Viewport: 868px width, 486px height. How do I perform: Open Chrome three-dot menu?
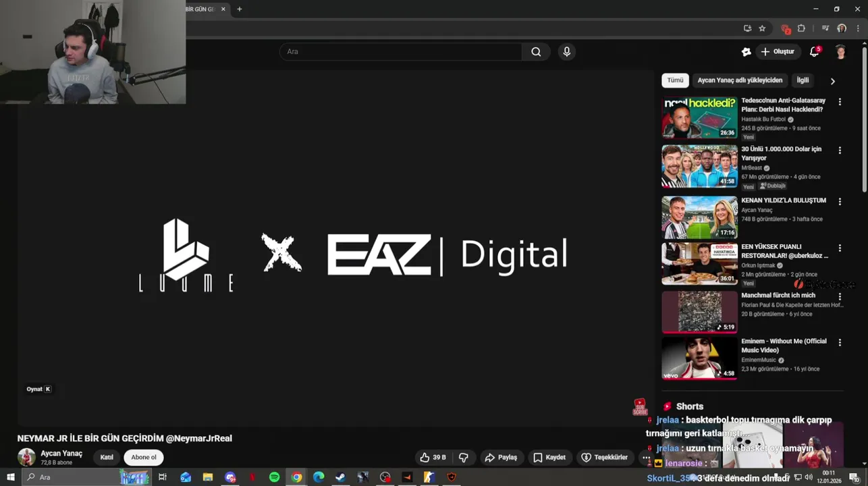click(857, 28)
